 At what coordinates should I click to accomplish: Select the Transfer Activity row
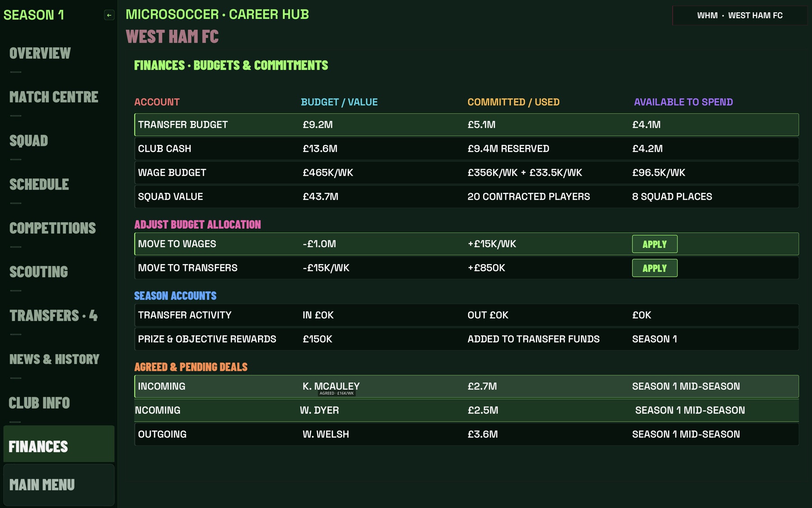466,315
